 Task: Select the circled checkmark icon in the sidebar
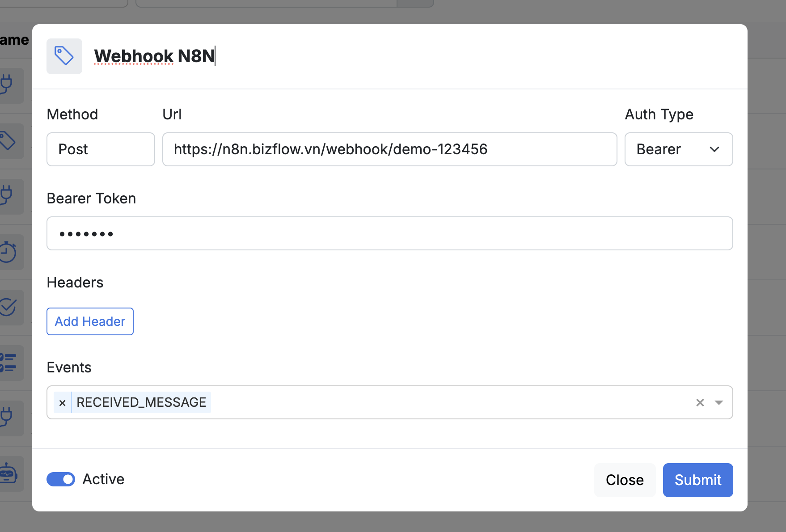(8, 308)
